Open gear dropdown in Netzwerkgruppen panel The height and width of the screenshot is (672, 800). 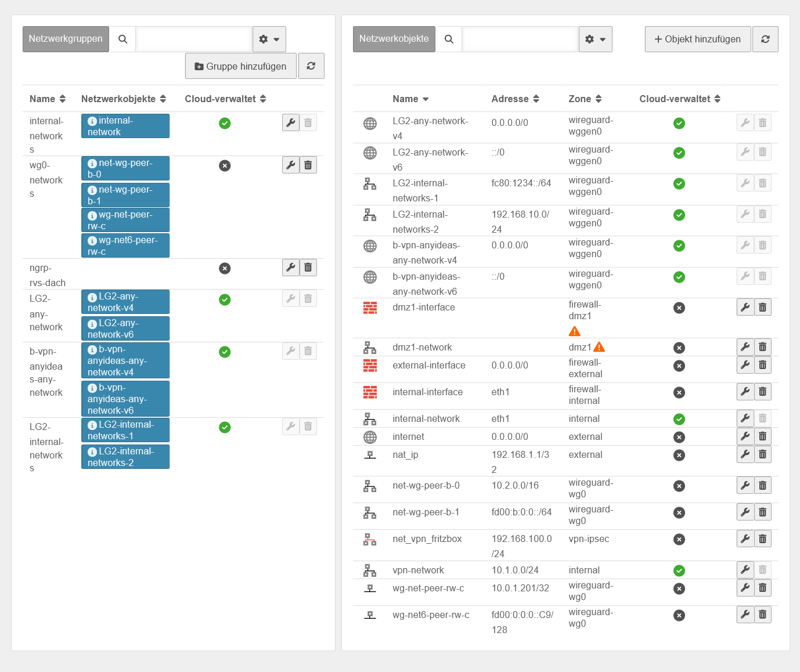click(x=269, y=39)
